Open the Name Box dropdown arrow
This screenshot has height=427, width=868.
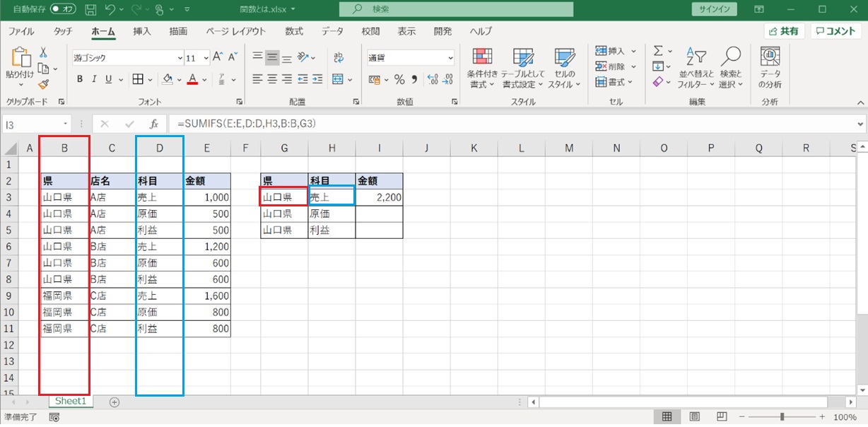coord(66,124)
